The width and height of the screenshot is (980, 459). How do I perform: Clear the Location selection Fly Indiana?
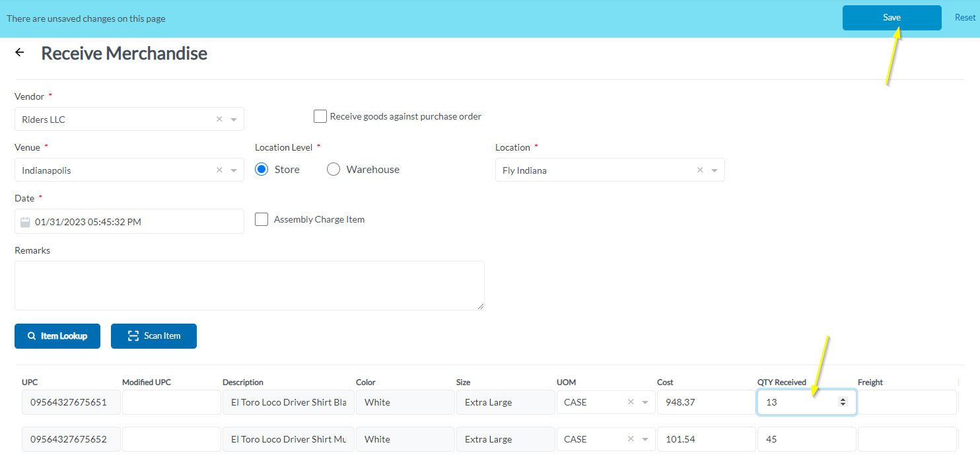(x=700, y=170)
